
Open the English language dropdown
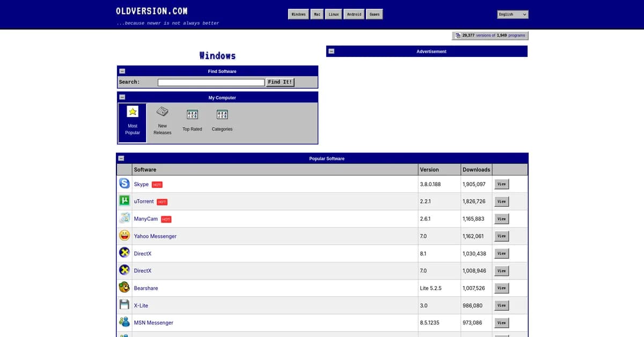pos(513,14)
